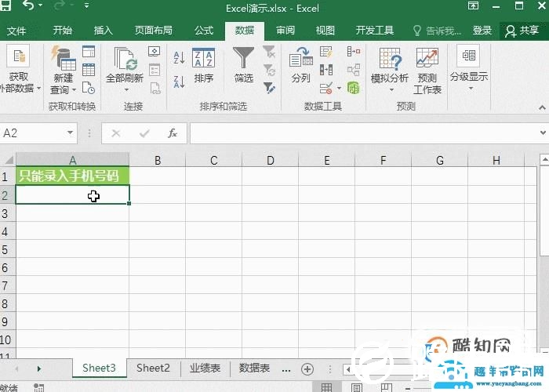Click Show Queries icon
Viewport: 549px width, 392px height.
(x=89, y=52)
